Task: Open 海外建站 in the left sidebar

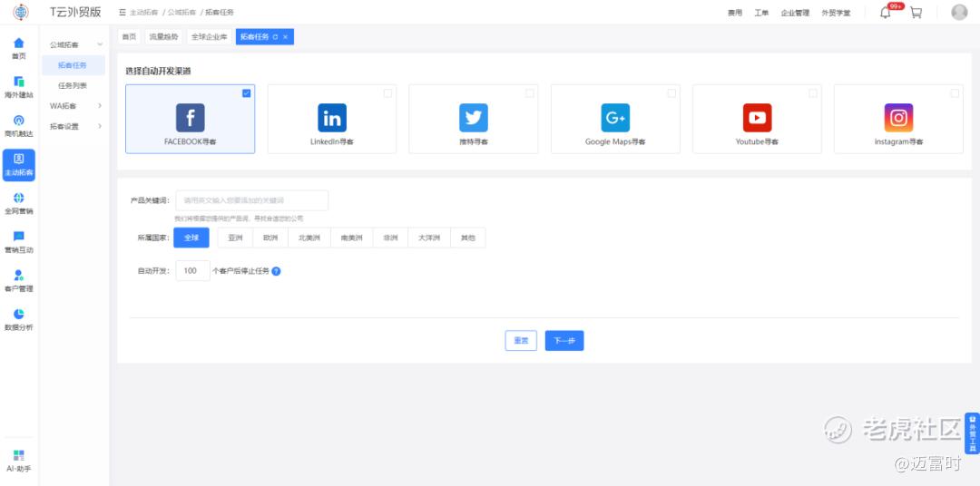Action: pyautogui.click(x=19, y=87)
